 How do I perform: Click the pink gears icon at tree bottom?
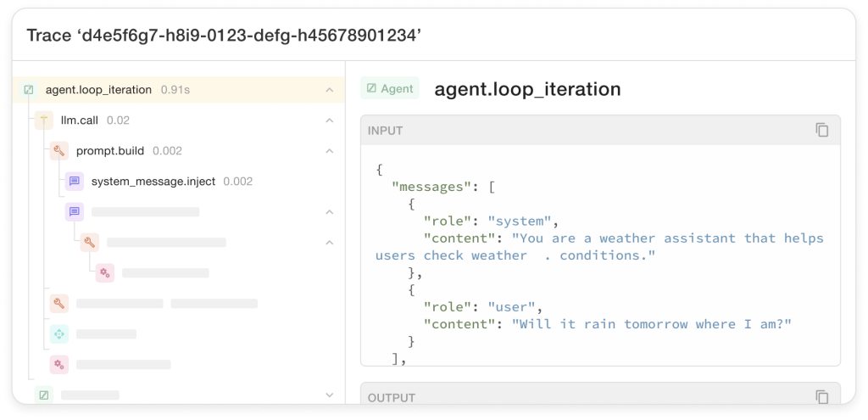coord(59,364)
